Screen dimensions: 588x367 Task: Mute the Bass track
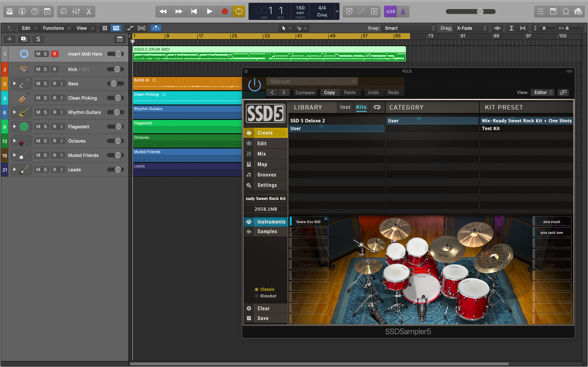(x=38, y=84)
